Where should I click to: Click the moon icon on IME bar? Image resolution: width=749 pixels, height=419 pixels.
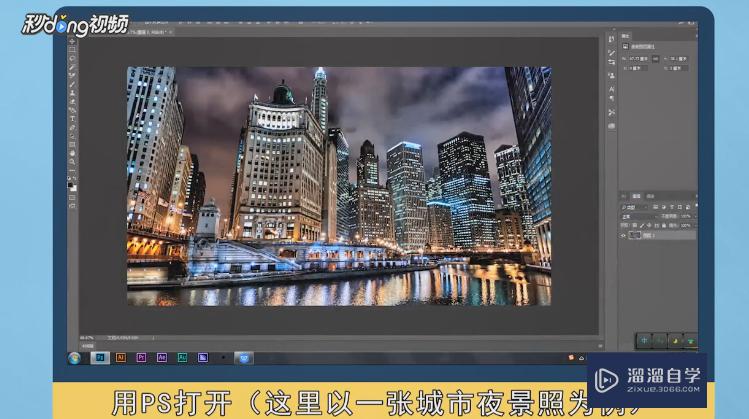point(675,341)
